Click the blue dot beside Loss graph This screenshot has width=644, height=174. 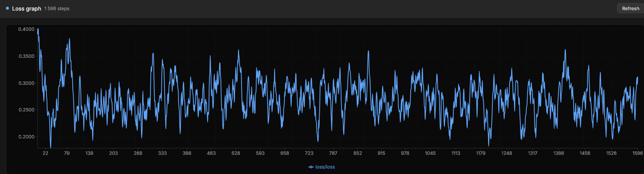(x=7, y=8)
